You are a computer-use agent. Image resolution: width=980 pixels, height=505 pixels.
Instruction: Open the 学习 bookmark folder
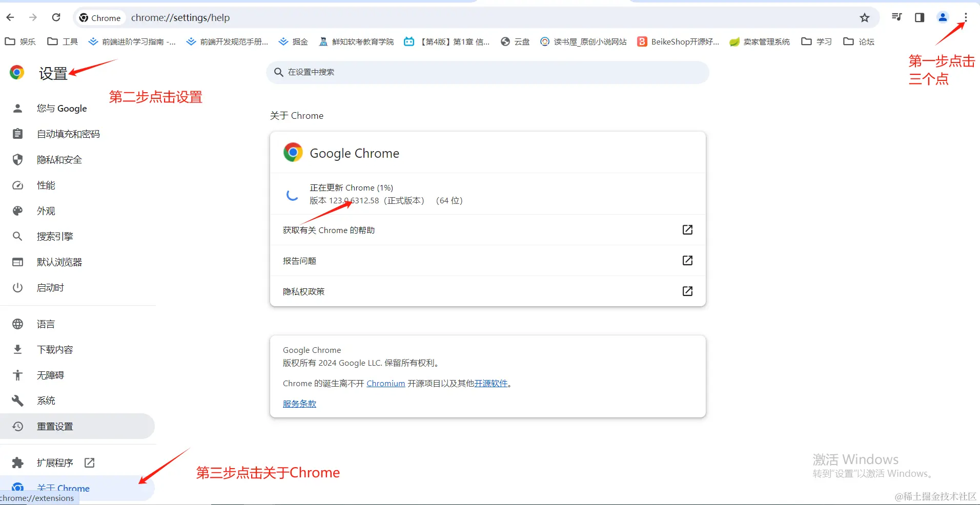tap(816, 41)
